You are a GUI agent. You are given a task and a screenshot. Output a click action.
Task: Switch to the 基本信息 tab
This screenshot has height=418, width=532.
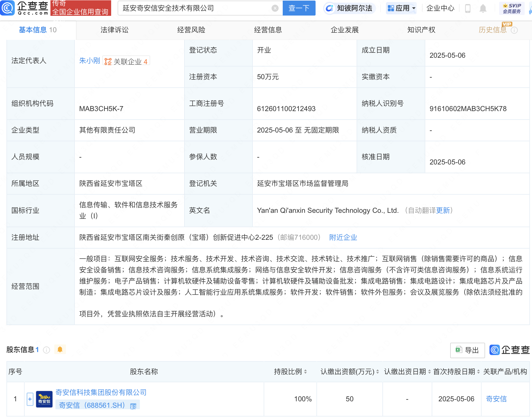tap(38, 30)
